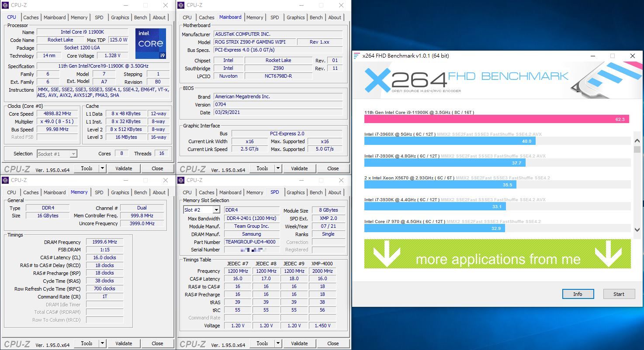Open the SPD tab in the Mainboard-tab window
The height and width of the screenshot is (350, 644).
[x=275, y=17]
